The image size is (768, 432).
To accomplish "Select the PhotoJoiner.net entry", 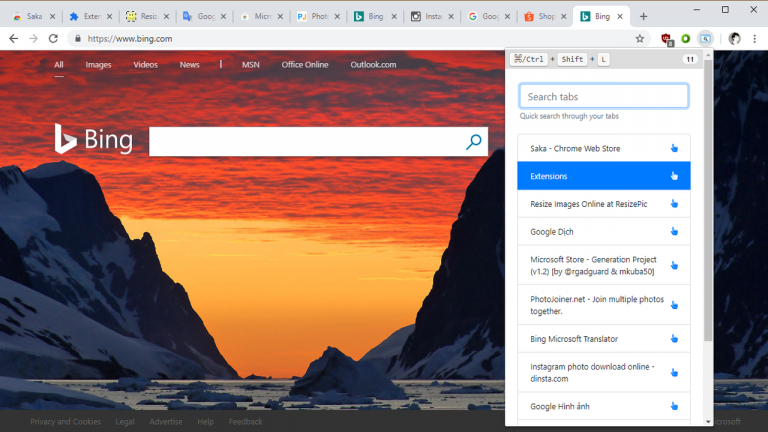I will tap(603, 305).
